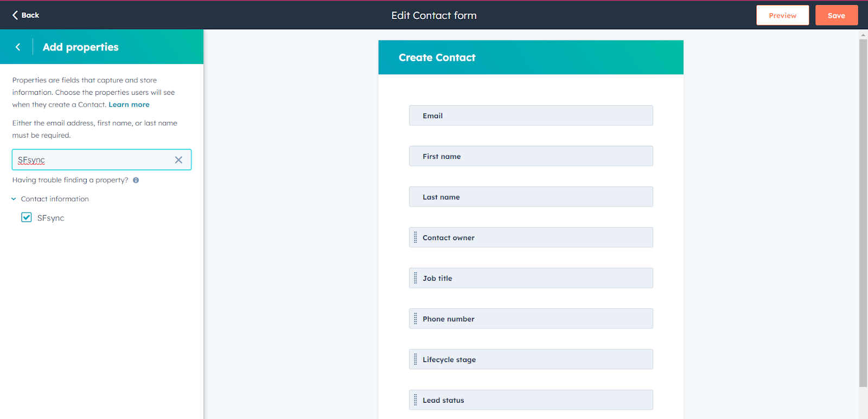868x419 pixels.
Task: Select the First name field
Action: coord(531,156)
